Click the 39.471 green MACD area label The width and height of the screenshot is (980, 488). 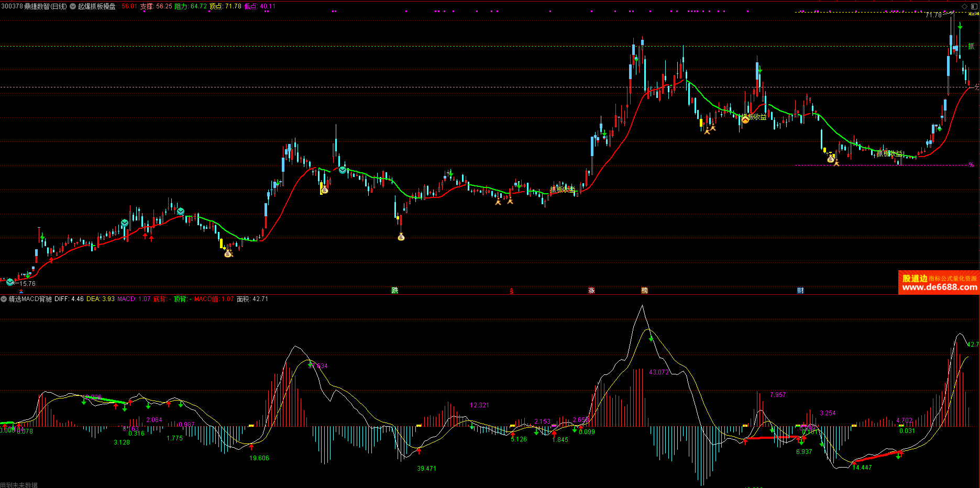click(x=426, y=469)
